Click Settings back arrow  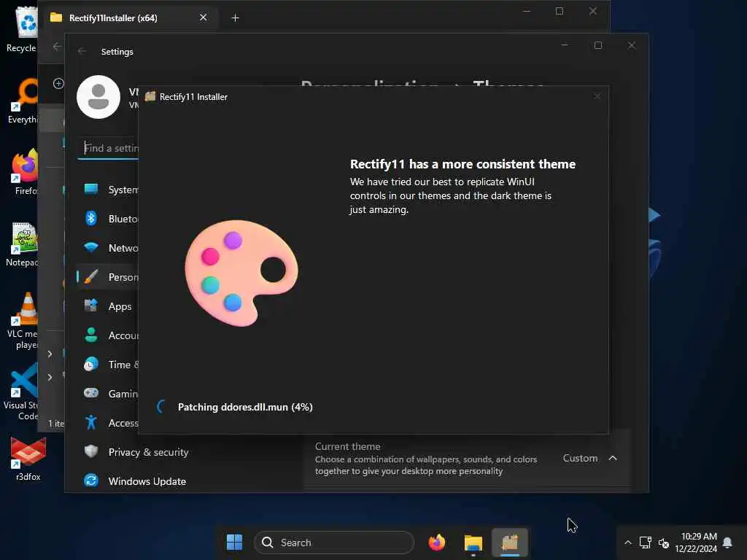click(82, 52)
